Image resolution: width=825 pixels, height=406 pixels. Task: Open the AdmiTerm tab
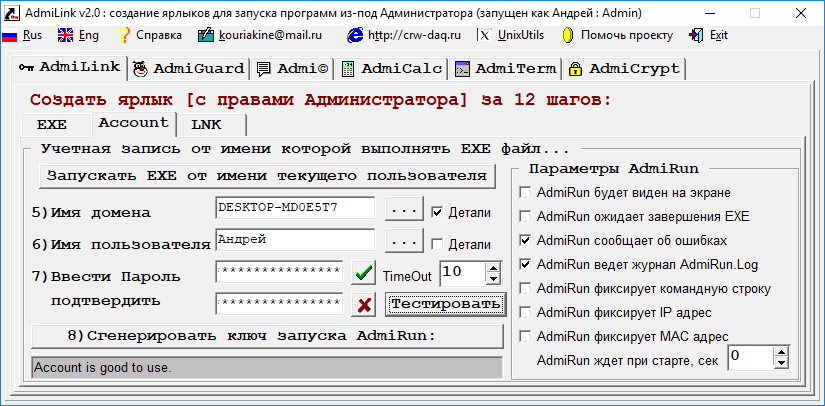click(x=505, y=69)
